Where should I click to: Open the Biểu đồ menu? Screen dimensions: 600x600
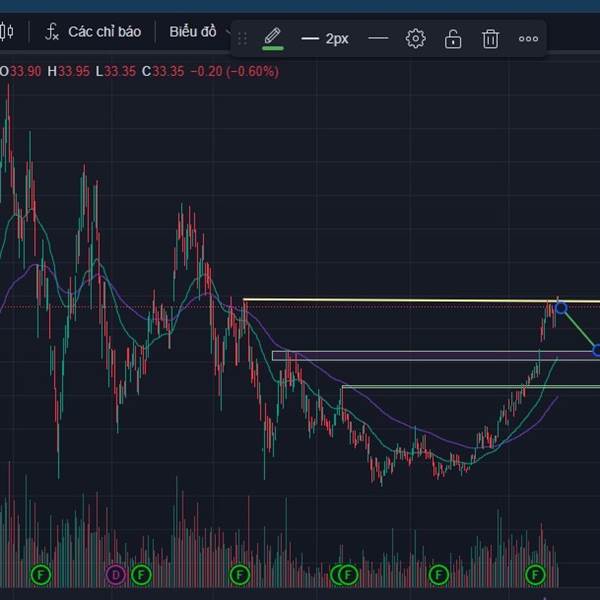(192, 32)
